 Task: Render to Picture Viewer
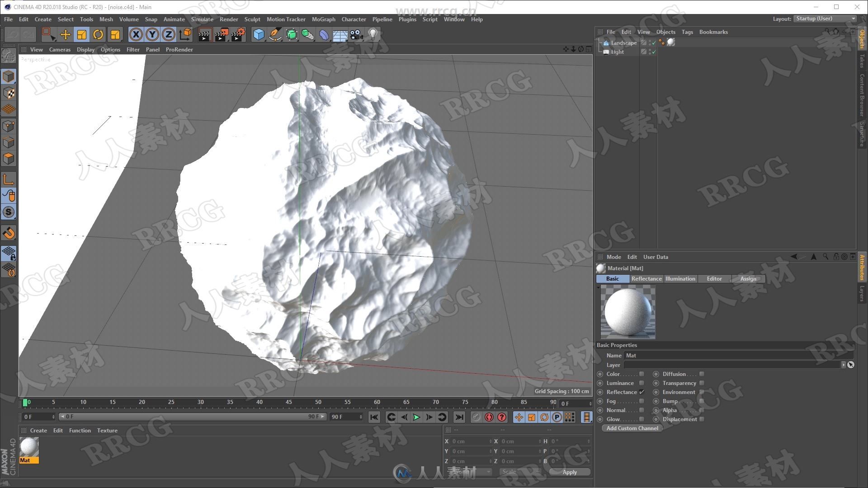tap(222, 34)
